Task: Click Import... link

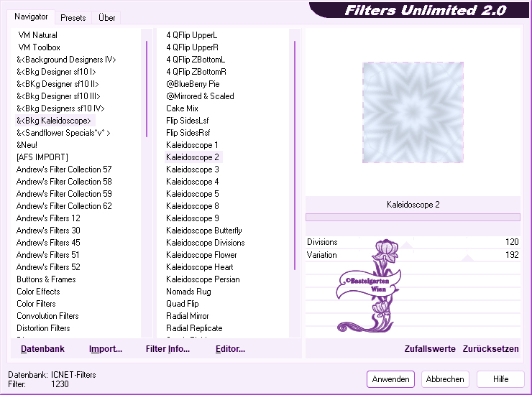Action: [106, 349]
